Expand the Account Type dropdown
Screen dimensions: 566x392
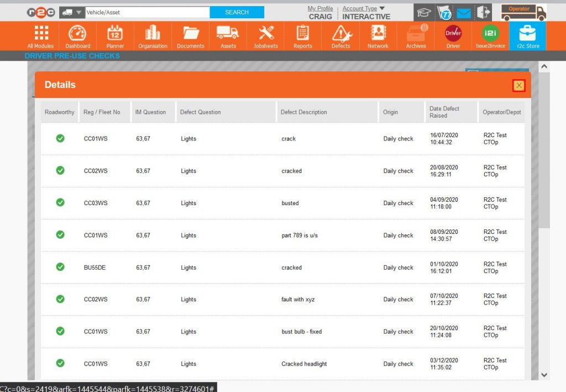tap(363, 8)
